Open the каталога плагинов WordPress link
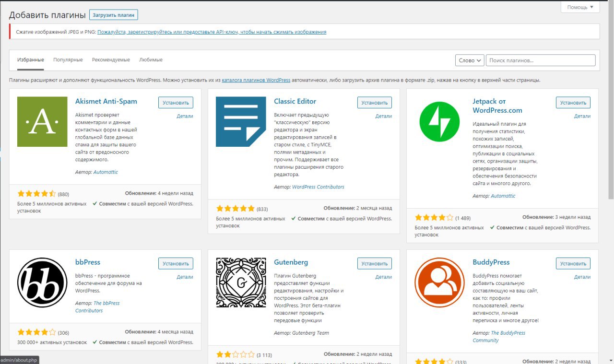The width and height of the screenshot is (614, 364). point(256,80)
